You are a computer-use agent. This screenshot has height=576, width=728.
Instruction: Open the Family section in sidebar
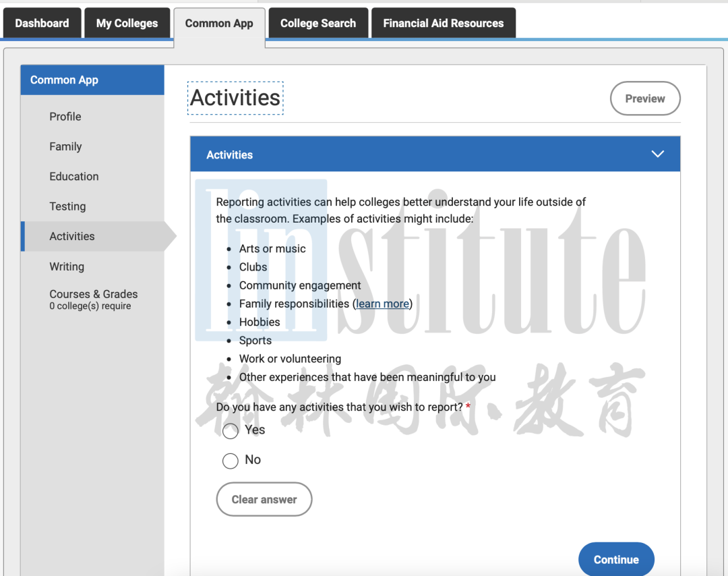pos(65,147)
